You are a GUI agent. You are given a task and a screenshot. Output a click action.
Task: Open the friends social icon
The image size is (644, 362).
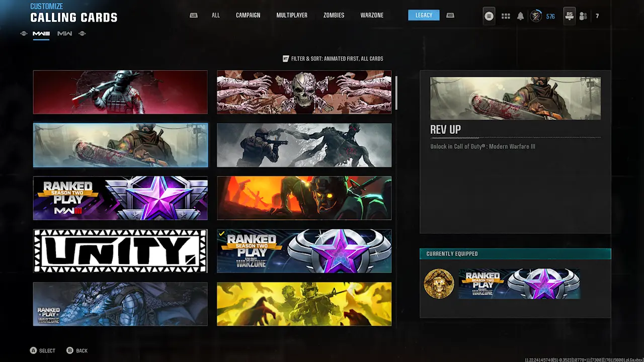point(583,16)
